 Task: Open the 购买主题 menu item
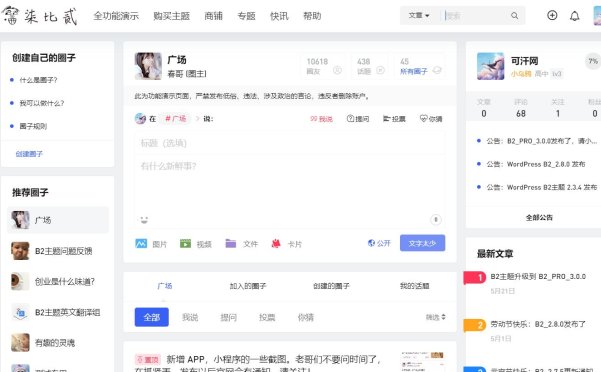(171, 16)
